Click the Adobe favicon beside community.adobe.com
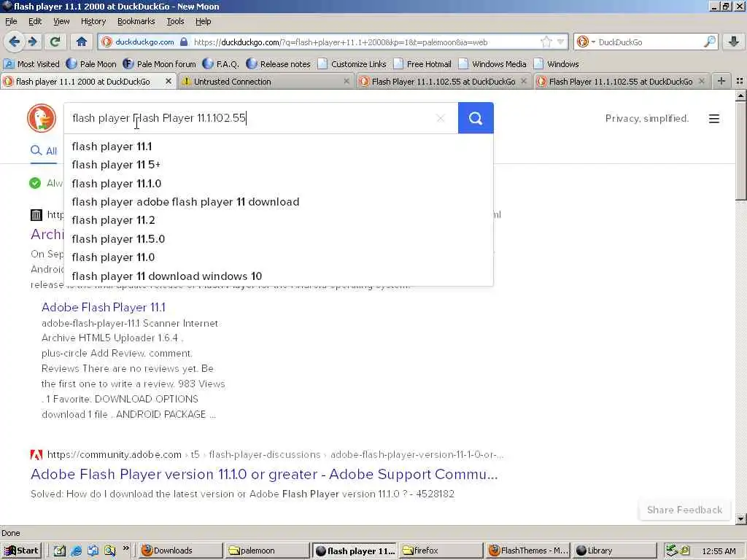The height and width of the screenshot is (560, 747). pyautogui.click(x=36, y=455)
